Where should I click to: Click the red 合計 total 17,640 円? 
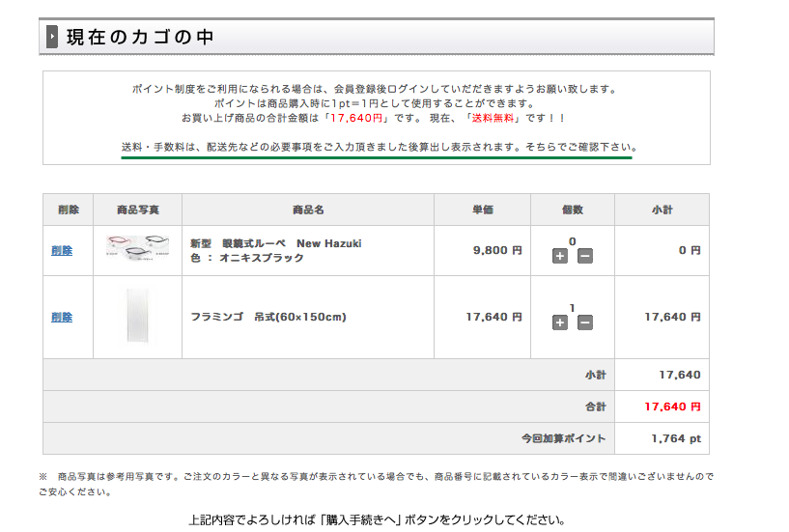[673, 406]
